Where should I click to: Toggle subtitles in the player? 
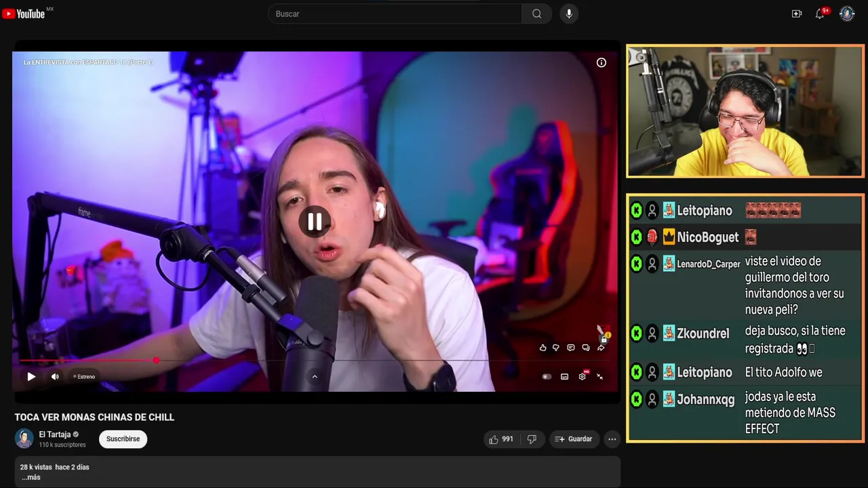pyautogui.click(x=564, y=377)
